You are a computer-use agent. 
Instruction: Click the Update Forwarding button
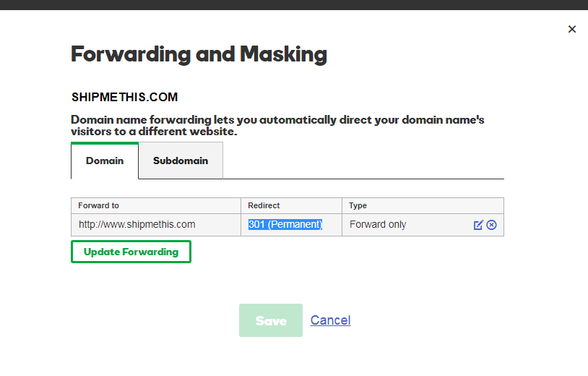tap(131, 252)
